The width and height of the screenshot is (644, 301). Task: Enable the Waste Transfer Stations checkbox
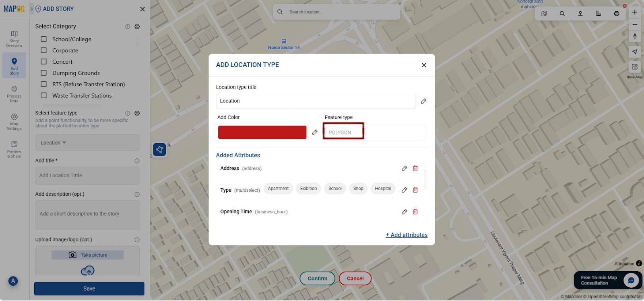tap(44, 95)
